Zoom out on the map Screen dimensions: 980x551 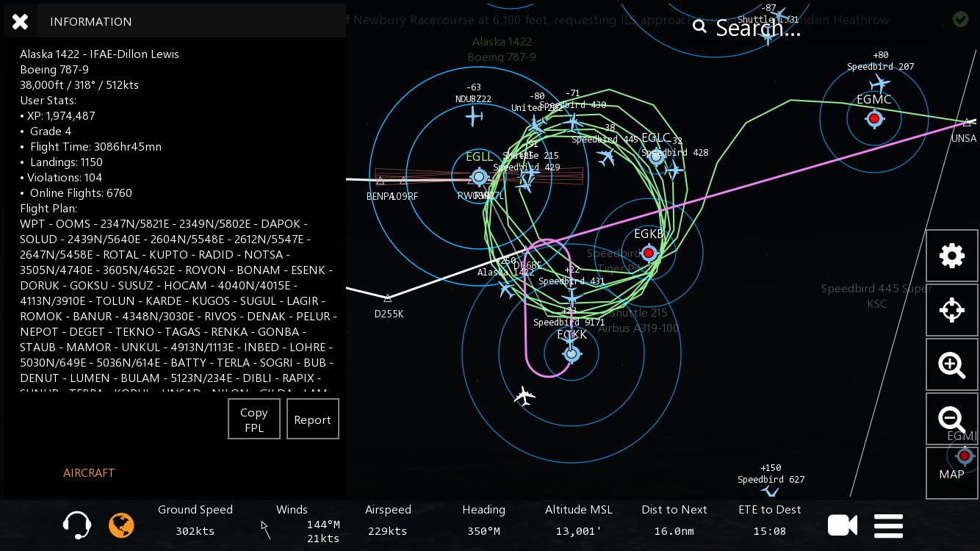coord(952,419)
